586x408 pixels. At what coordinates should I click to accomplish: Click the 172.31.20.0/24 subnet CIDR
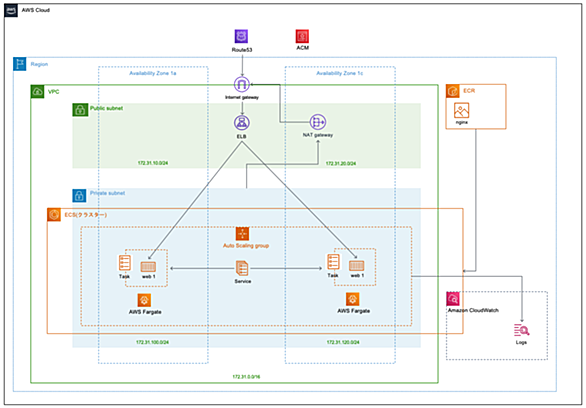[x=341, y=164]
